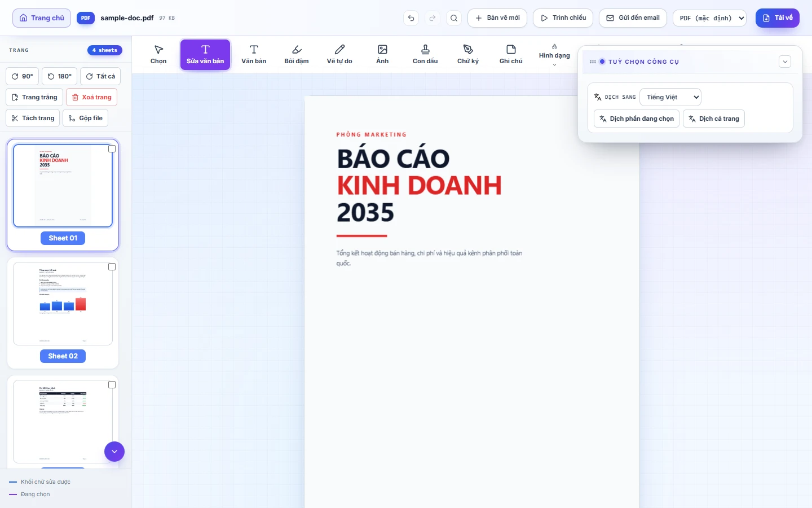The height and width of the screenshot is (508, 812).
Task: Rotate pages 90° button
Action: [x=23, y=76]
